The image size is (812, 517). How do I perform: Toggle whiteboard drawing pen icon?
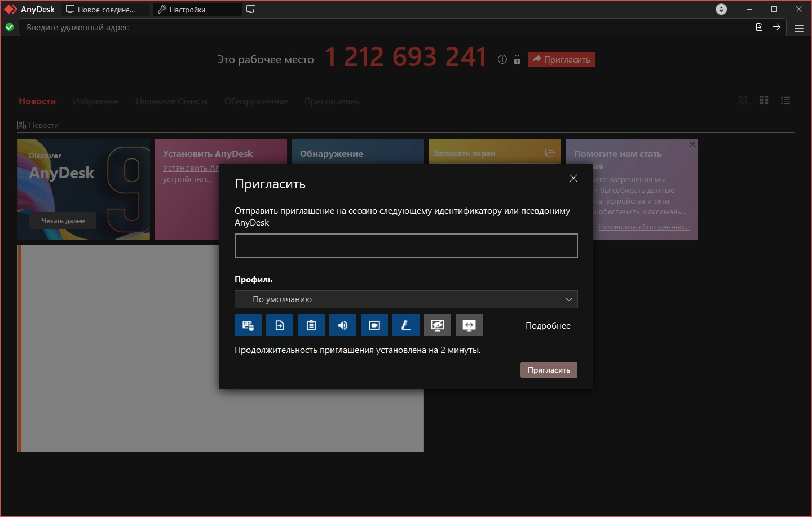click(x=406, y=325)
